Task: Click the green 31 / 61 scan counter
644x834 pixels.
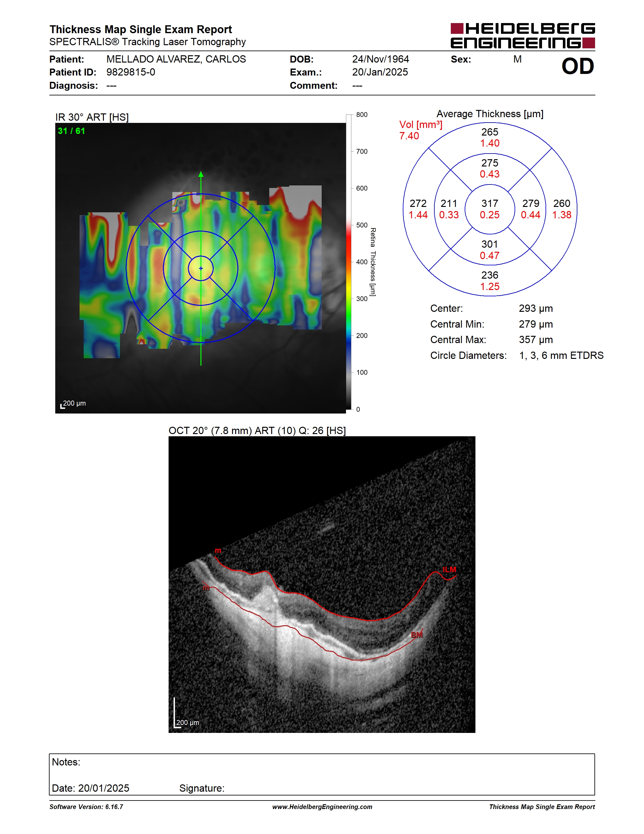Action: pos(71,131)
